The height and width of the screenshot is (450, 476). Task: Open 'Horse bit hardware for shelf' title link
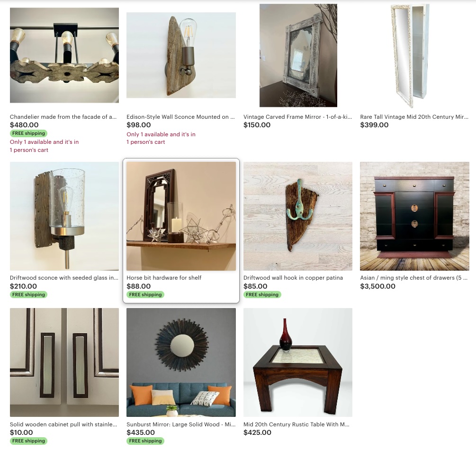164,278
